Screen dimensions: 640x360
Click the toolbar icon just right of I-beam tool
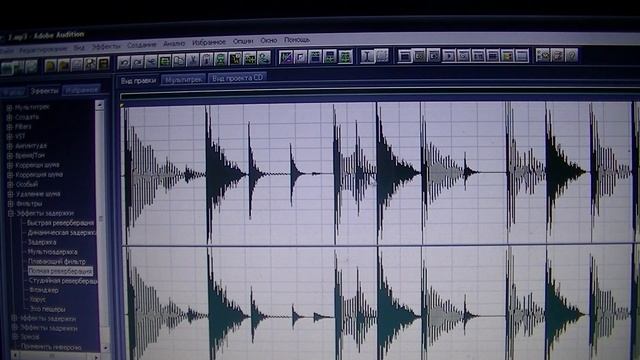382,56
